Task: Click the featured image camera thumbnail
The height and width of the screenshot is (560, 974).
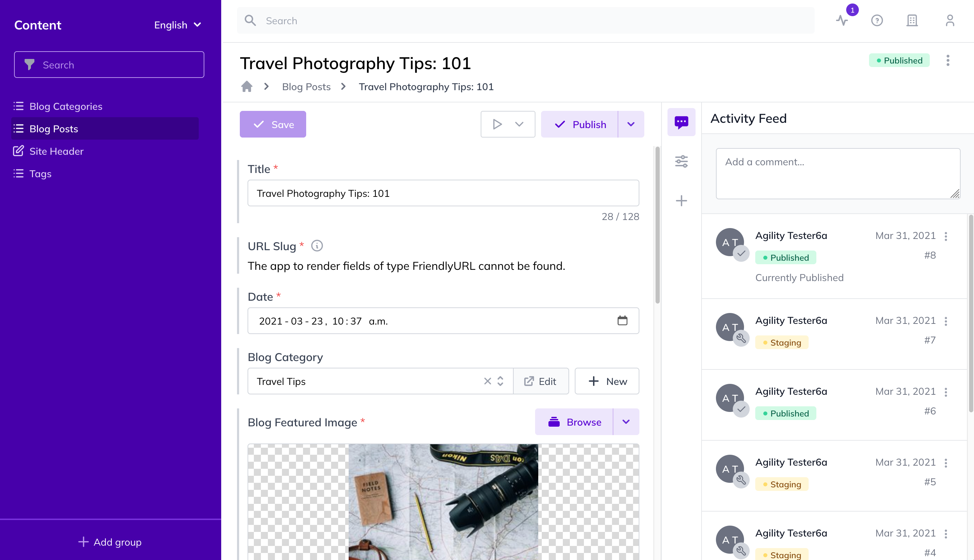Action: coord(443,502)
